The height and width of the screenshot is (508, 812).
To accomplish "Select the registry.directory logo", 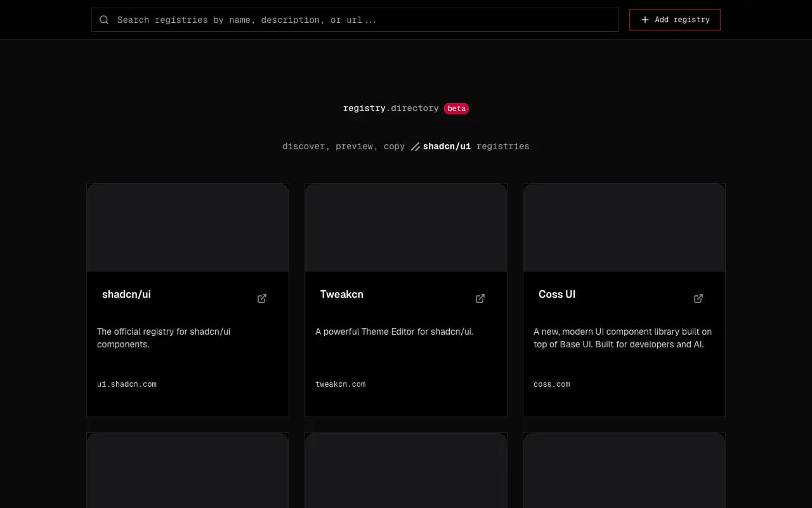I will [391, 108].
